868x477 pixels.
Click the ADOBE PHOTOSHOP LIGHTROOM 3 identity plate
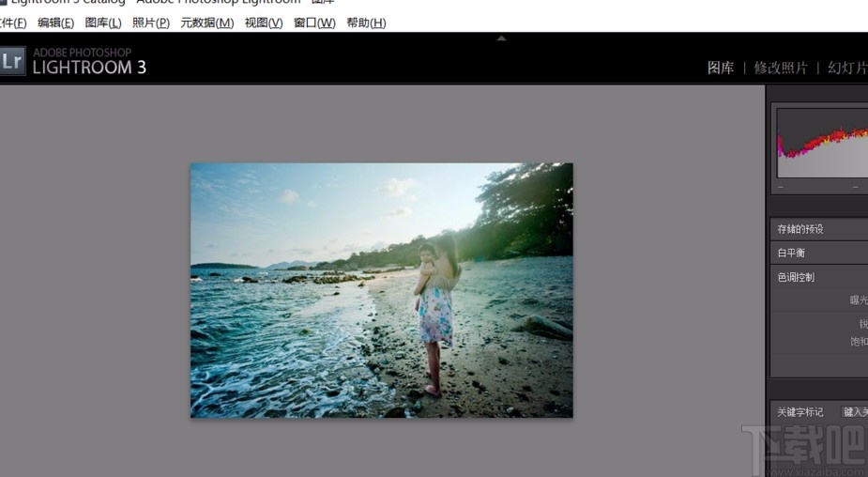89,61
